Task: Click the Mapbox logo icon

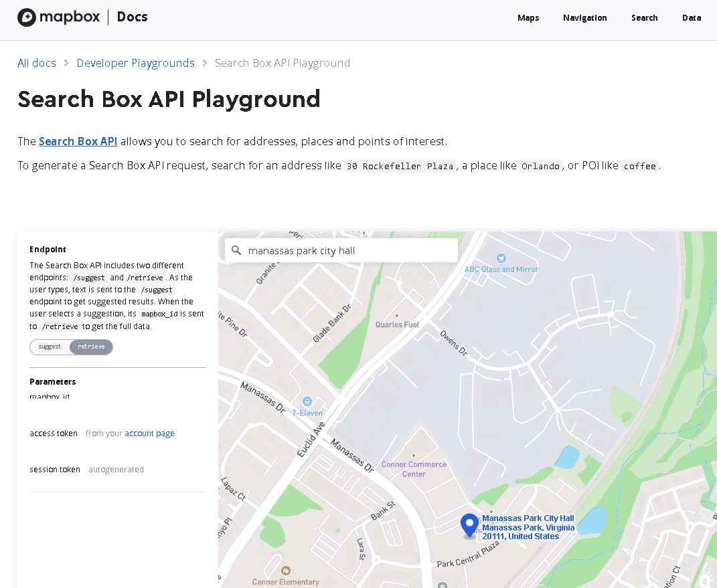Action: tap(27, 17)
